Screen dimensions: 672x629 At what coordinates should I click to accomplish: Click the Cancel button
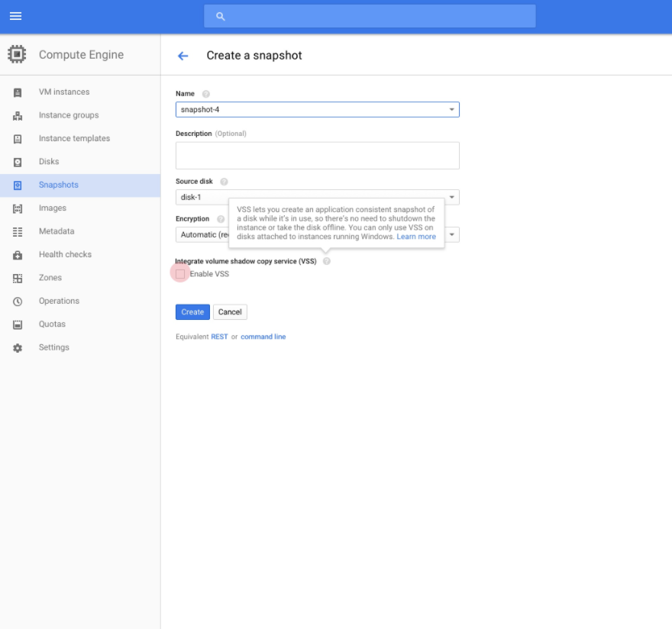[230, 312]
